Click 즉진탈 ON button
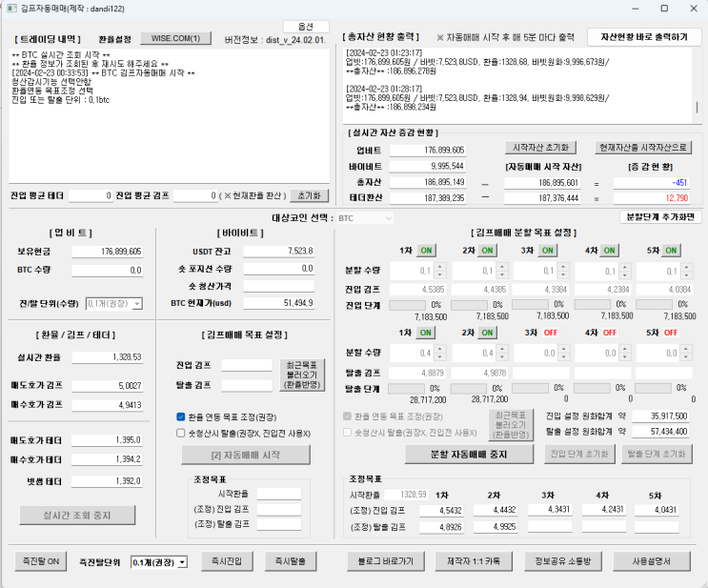The image size is (708, 588). coord(41,561)
